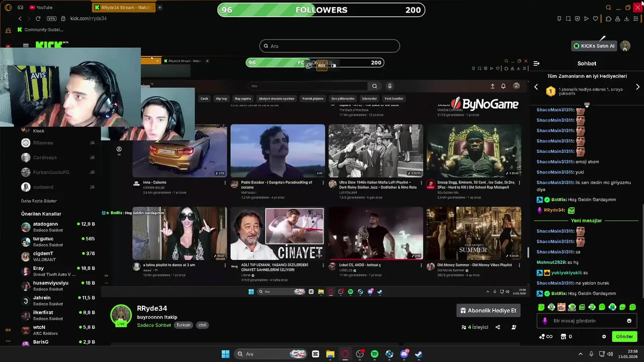Open the Kick sidebar hamburger menu
Viewport: 644px width, 362px height.
click(26, 45)
